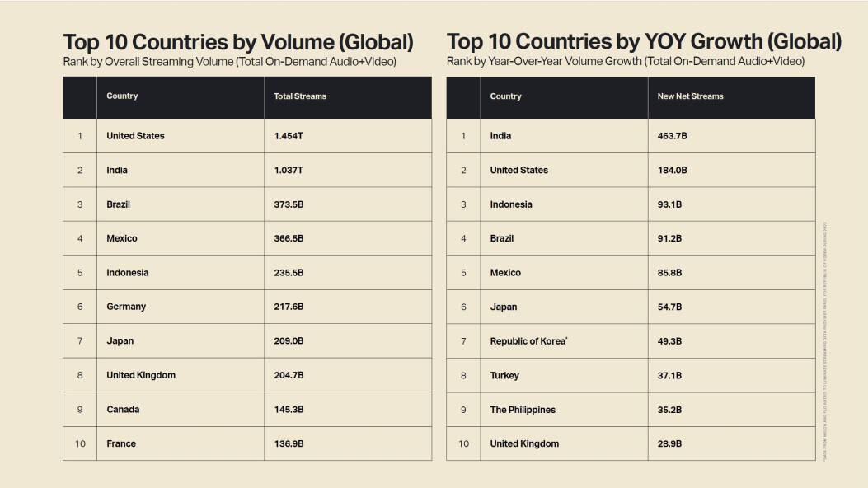The image size is (868, 488).
Task: Click the Germany country cell
Action: pyautogui.click(x=126, y=307)
